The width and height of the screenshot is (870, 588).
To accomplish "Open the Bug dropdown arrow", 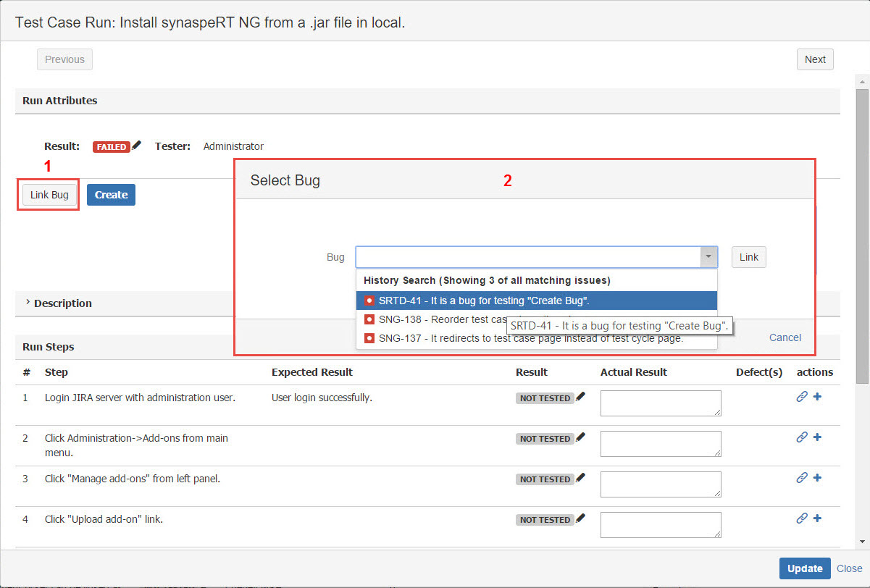I will coord(708,257).
